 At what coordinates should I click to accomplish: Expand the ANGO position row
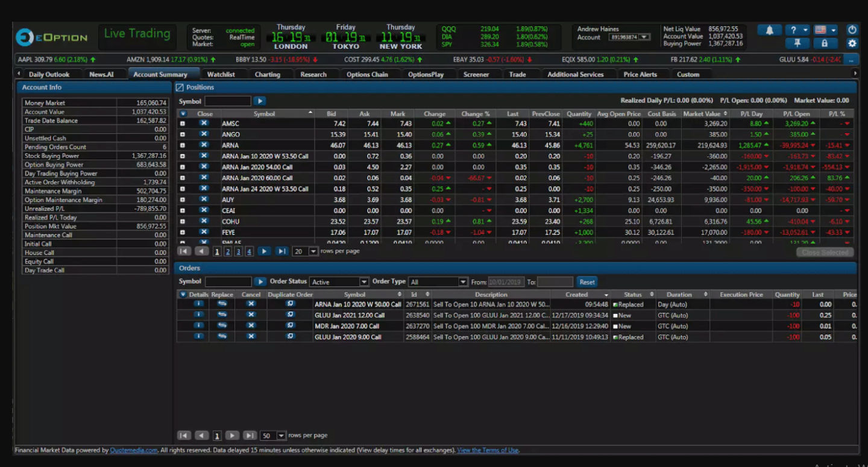pos(183,134)
